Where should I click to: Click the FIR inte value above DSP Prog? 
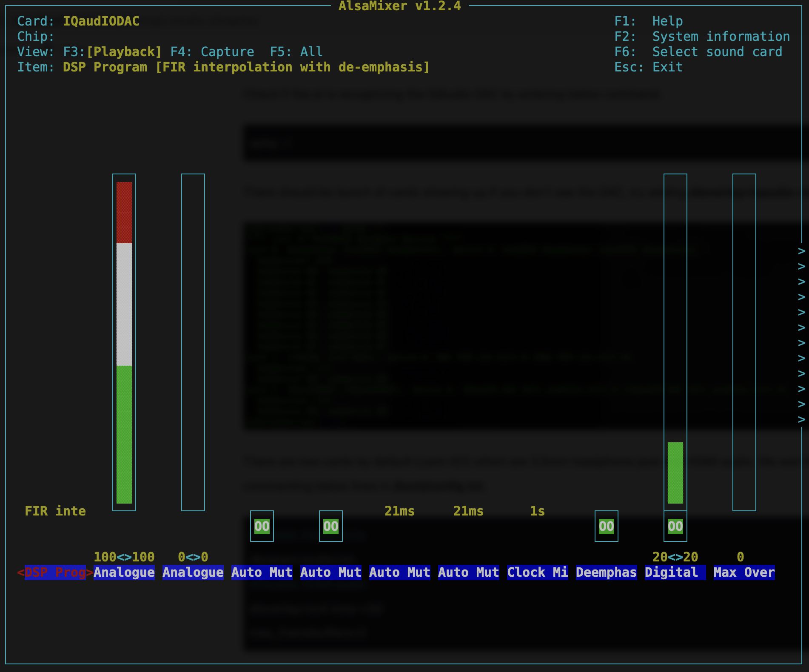click(55, 511)
